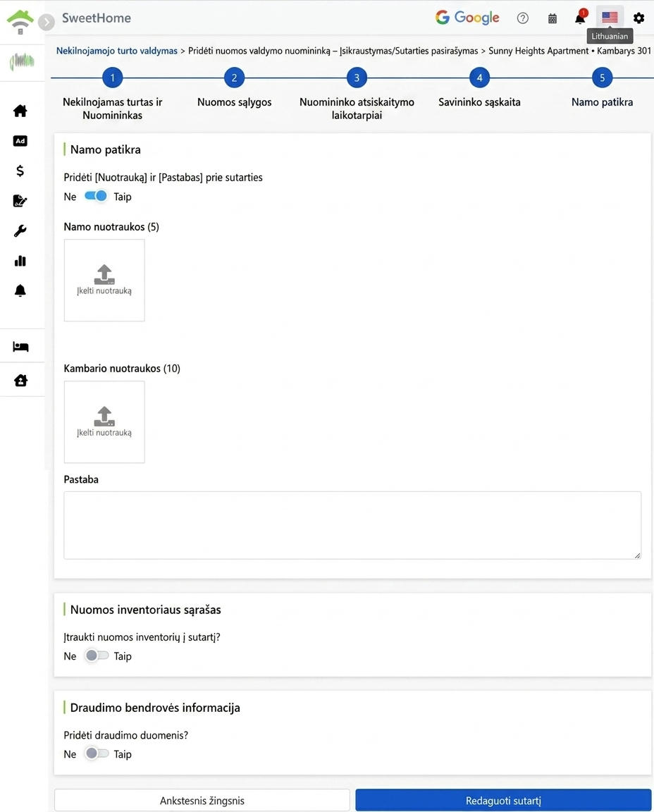
Task: Go to step 2 Nuomos sąlygos
Action: 234,78
